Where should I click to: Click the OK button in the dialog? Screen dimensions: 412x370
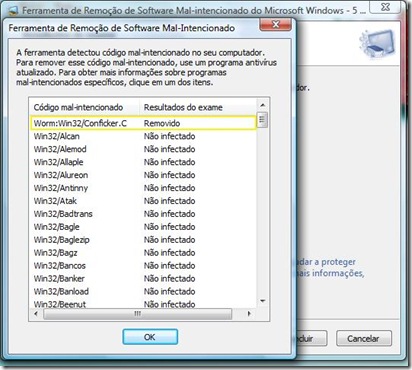pos(150,337)
